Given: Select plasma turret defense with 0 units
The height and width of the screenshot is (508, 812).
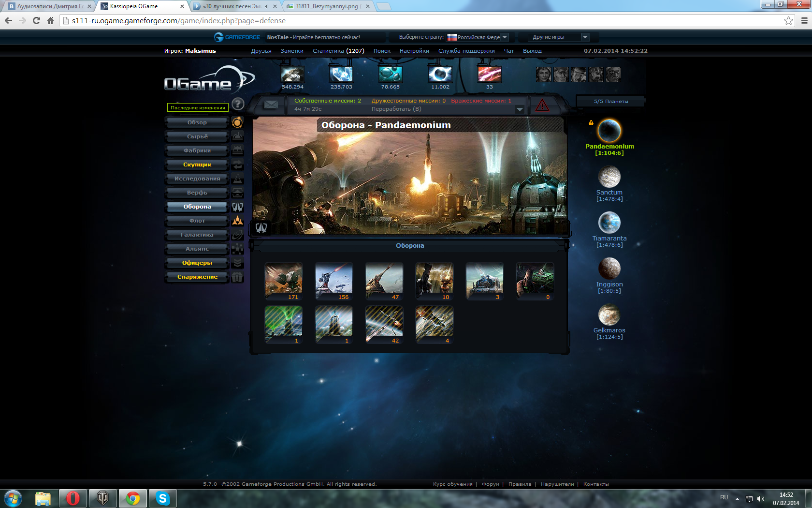Looking at the screenshot, I should tap(535, 281).
